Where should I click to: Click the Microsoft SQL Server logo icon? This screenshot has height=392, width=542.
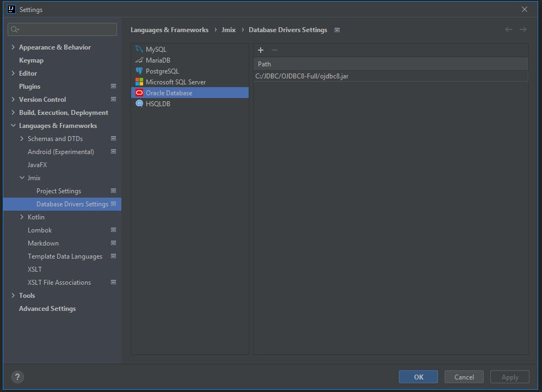[x=139, y=82]
